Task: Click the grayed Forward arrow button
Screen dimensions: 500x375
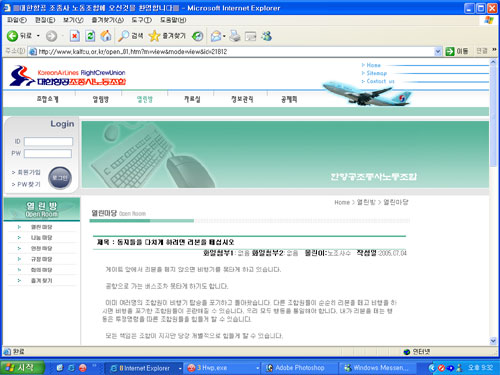Action: tap(51, 36)
